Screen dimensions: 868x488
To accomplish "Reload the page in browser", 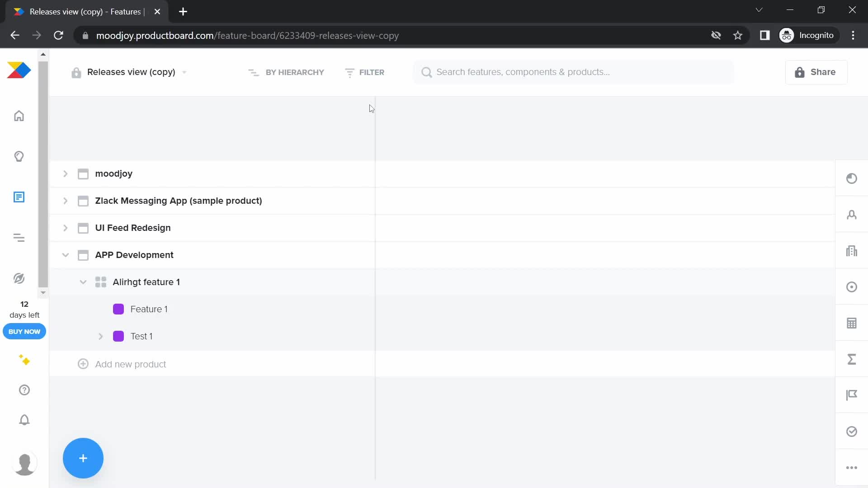I will coord(58,35).
